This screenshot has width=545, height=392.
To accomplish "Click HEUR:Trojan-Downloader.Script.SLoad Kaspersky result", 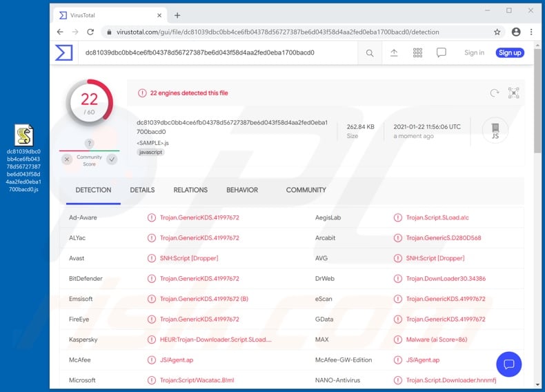I will tap(215, 340).
